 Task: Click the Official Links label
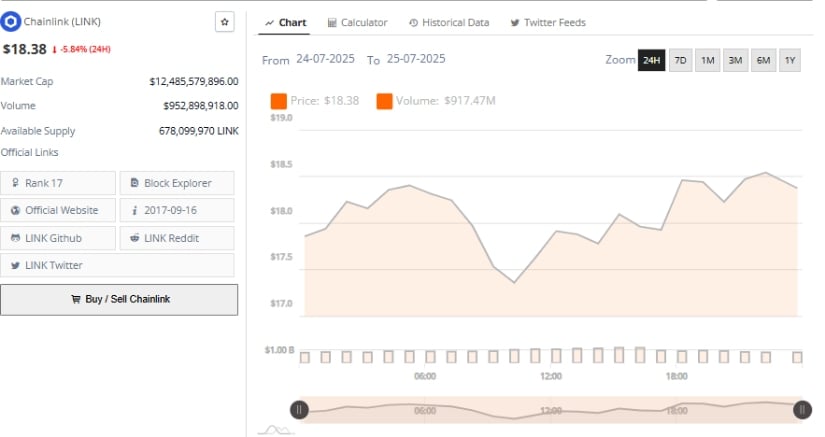[29, 153]
